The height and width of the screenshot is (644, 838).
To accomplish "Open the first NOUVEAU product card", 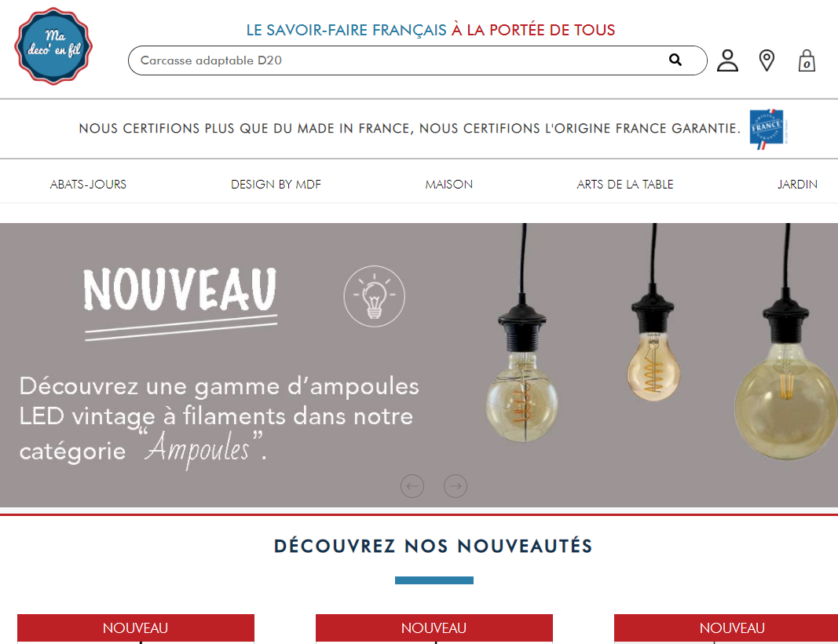I will tap(136, 628).
